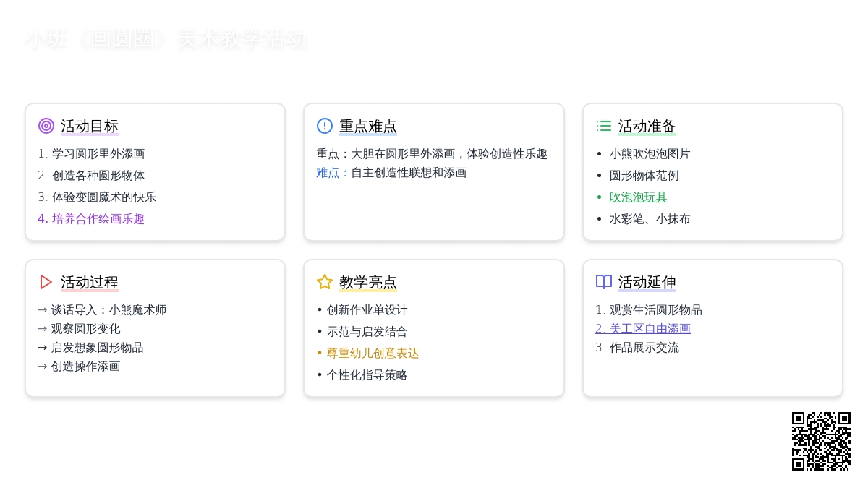
Task: Click the red play icon beside 活动过程
Action: pos(46,282)
